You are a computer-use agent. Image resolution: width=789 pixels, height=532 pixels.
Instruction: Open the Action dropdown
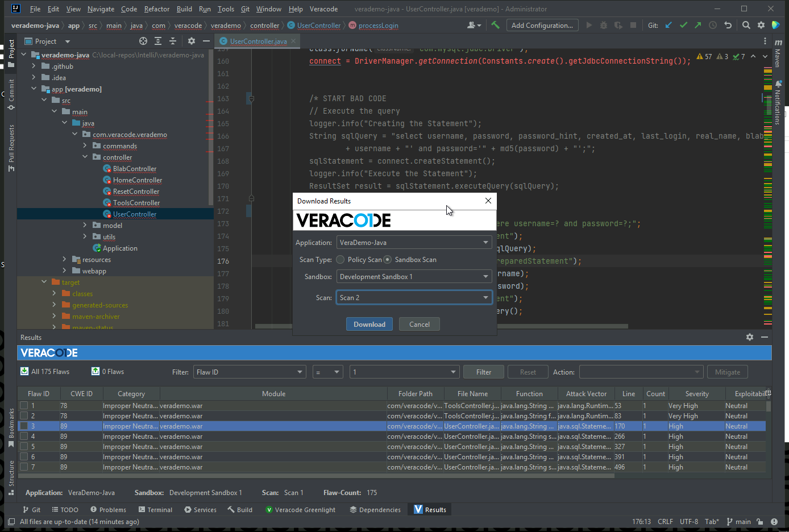click(x=641, y=372)
